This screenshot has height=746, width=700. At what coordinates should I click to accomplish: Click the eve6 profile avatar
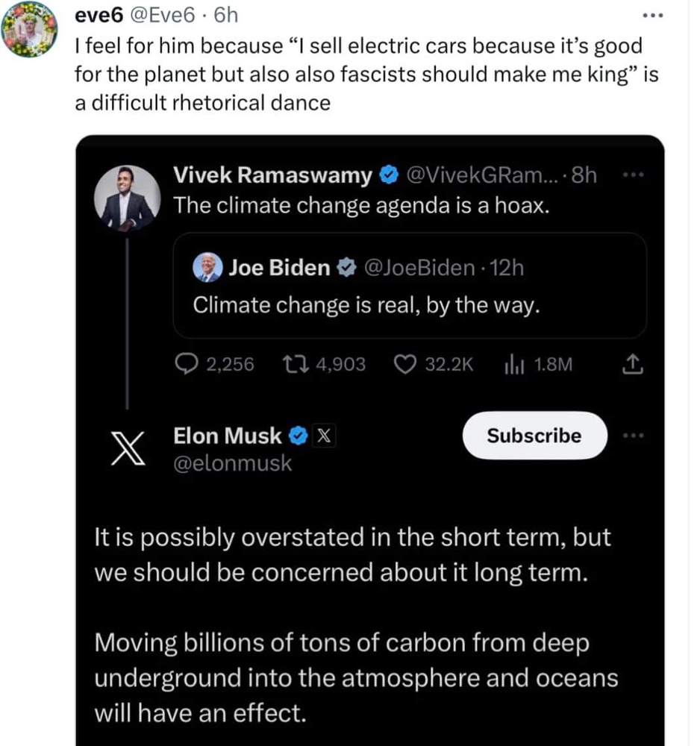(x=31, y=29)
